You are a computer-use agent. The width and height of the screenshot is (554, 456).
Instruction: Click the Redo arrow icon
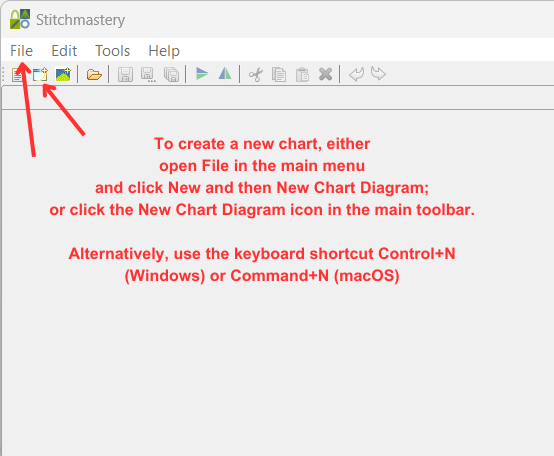(x=378, y=74)
